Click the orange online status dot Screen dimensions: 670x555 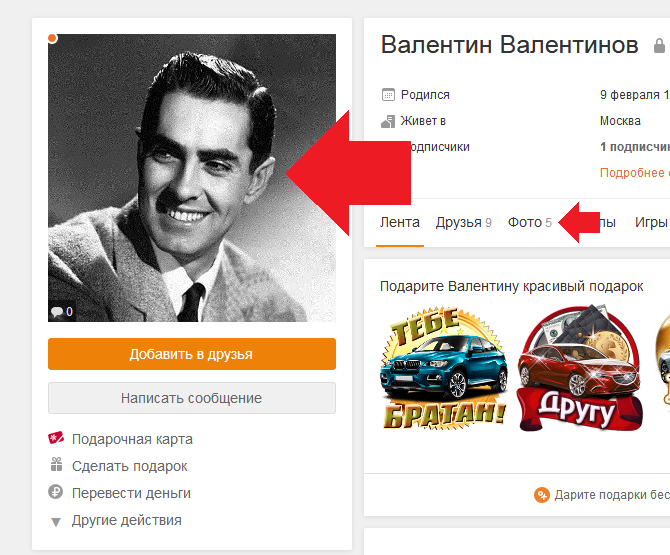coord(53,38)
